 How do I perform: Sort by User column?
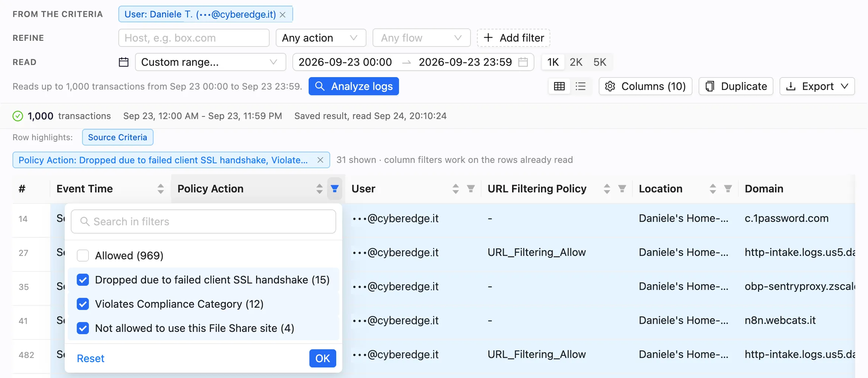pos(456,189)
